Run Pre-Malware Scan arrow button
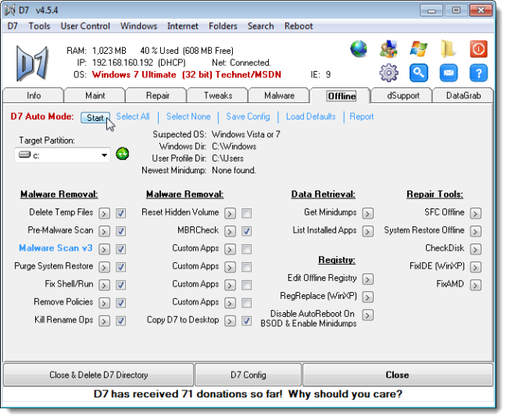Viewport: 508px width, 420px height. [104, 231]
